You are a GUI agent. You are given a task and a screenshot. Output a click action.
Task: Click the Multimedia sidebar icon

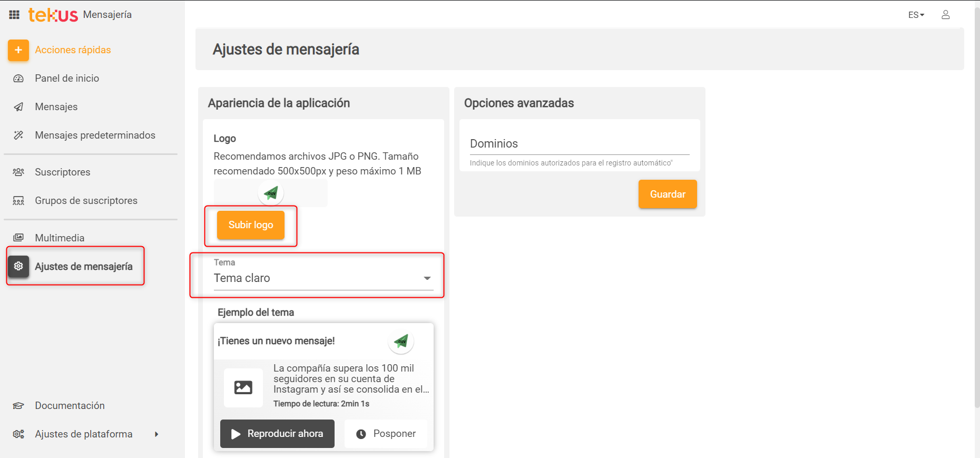[x=18, y=238]
